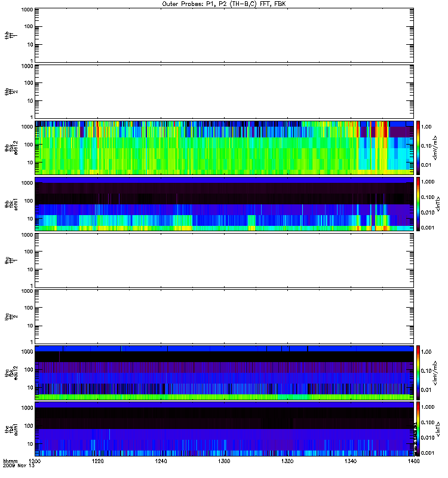
Task: Click the thc fbk scm1 spectrogram plot
Action: (224, 429)
